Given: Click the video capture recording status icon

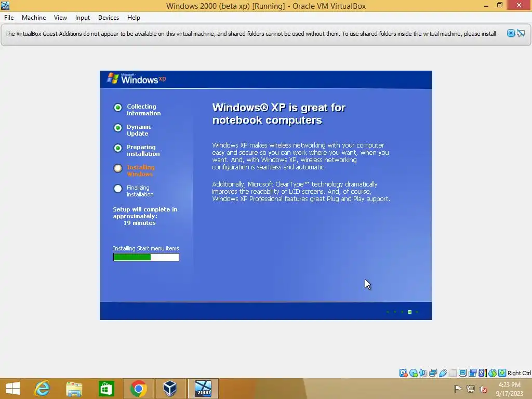Looking at the screenshot, I should pyautogui.click(x=472, y=373).
